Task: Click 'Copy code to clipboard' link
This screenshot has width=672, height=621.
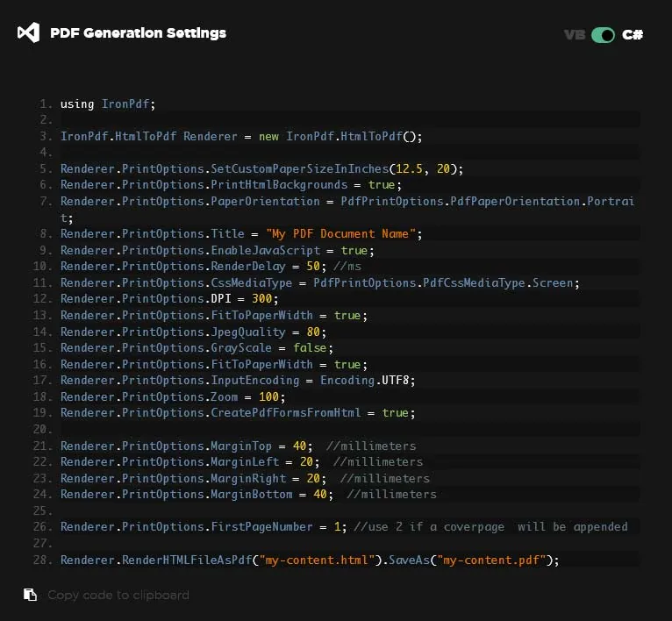Action: point(118,596)
